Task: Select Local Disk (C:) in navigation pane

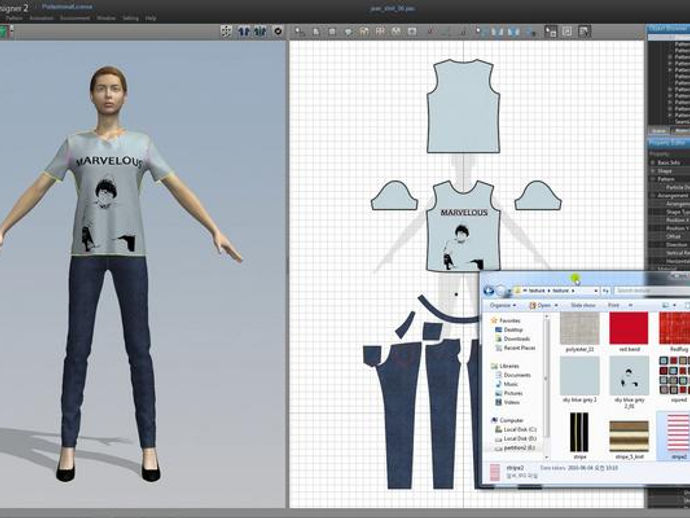Action: click(x=516, y=429)
